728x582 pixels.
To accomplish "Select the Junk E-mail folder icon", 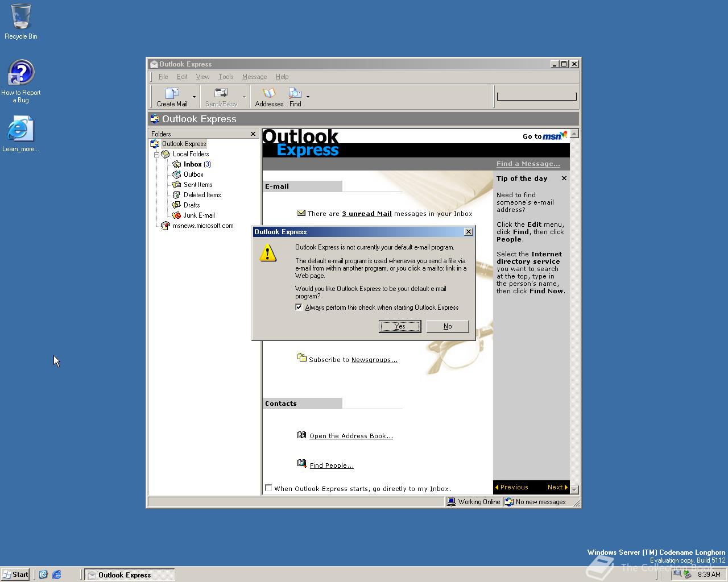I will pos(177,215).
